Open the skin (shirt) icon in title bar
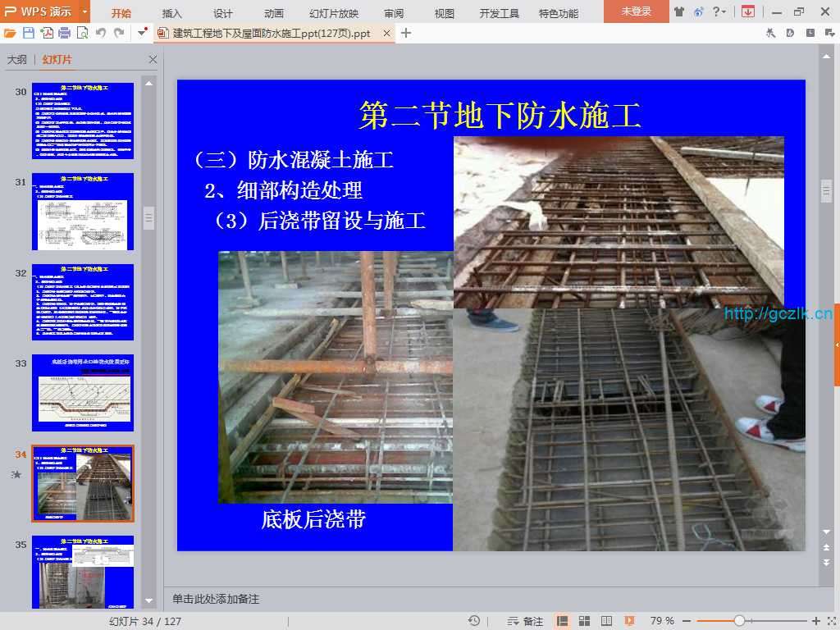 tap(679, 11)
